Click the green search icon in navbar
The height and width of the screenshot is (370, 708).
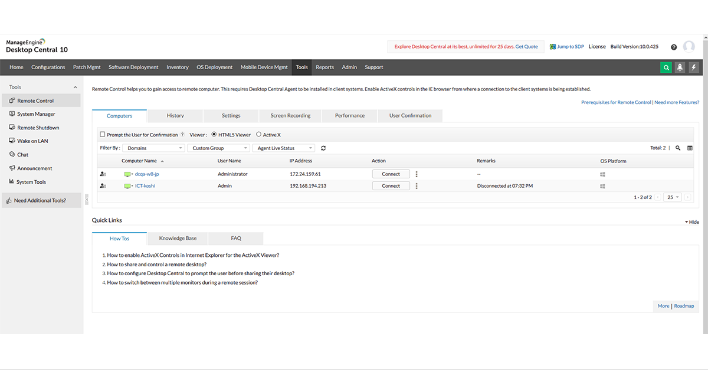(666, 67)
